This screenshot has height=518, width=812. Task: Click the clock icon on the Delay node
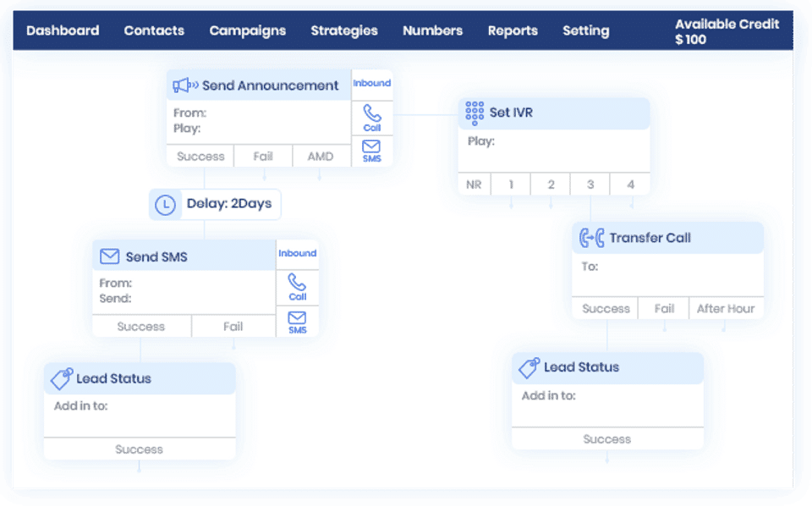[x=165, y=205]
